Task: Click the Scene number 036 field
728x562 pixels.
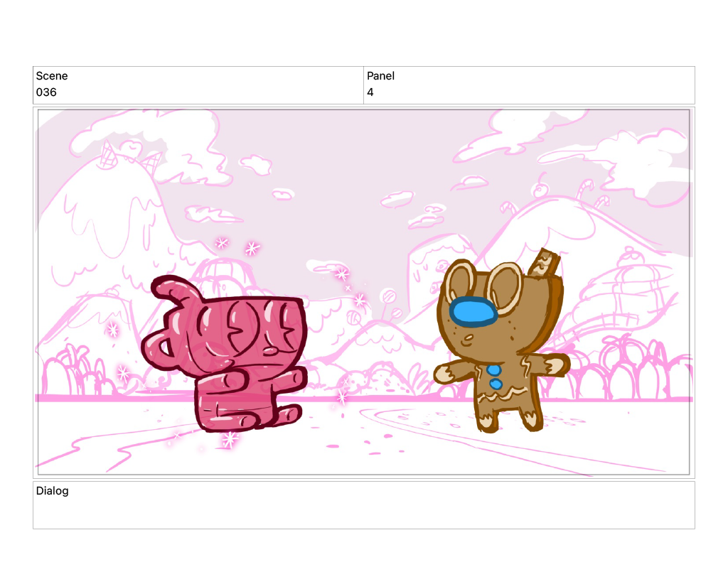Action: pos(46,92)
